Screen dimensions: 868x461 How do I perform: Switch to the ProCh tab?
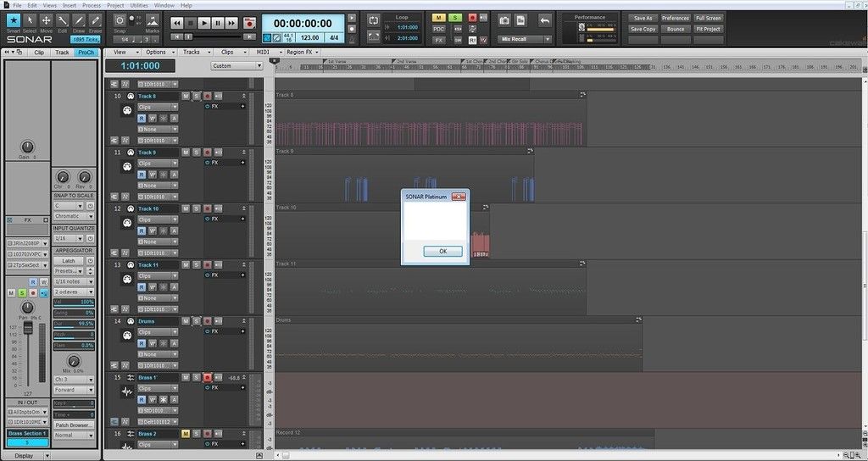coord(86,53)
